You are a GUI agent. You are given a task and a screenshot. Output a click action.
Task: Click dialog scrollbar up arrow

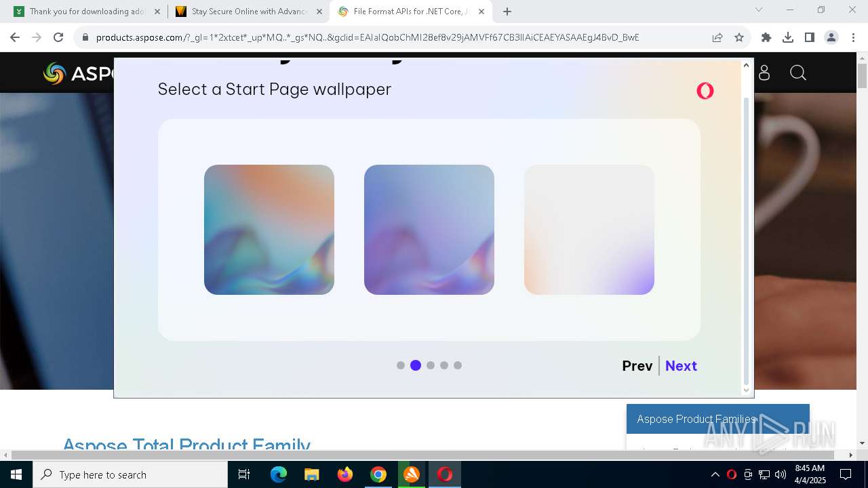pos(747,65)
